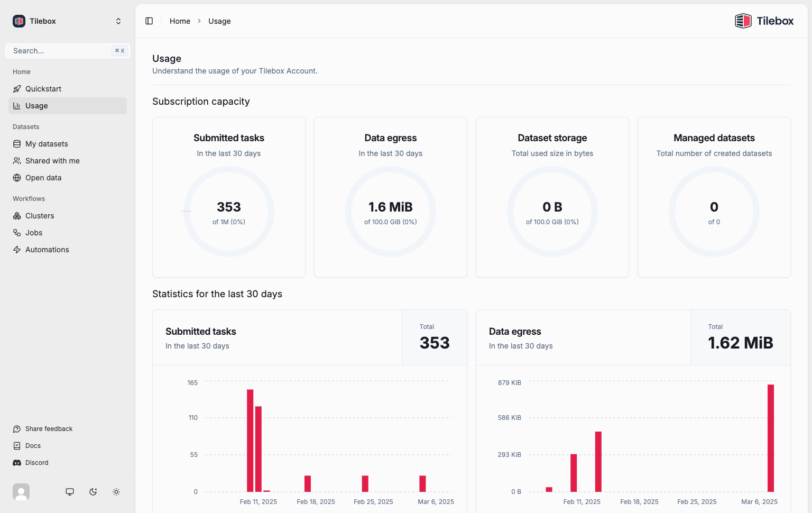Image resolution: width=812 pixels, height=513 pixels.
Task: Toggle the sidebar panel icon
Action: (149, 21)
